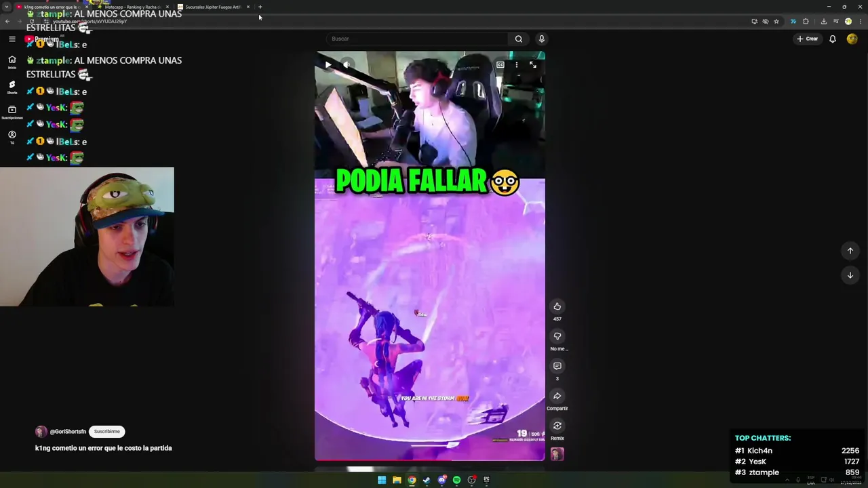Open Discord from the taskbar

click(441, 480)
